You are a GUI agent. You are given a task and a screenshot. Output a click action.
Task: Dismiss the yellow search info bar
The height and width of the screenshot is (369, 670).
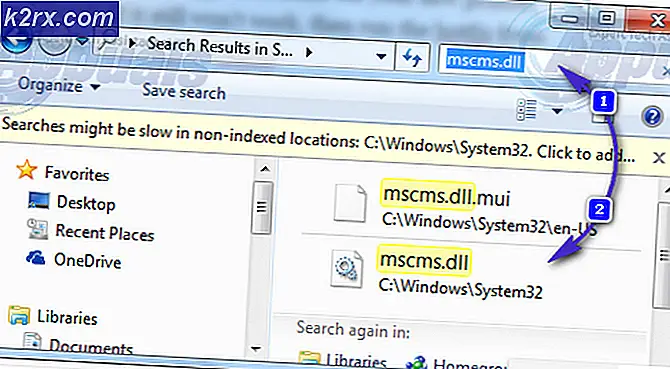pyautogui.click(x=658, y=158)
